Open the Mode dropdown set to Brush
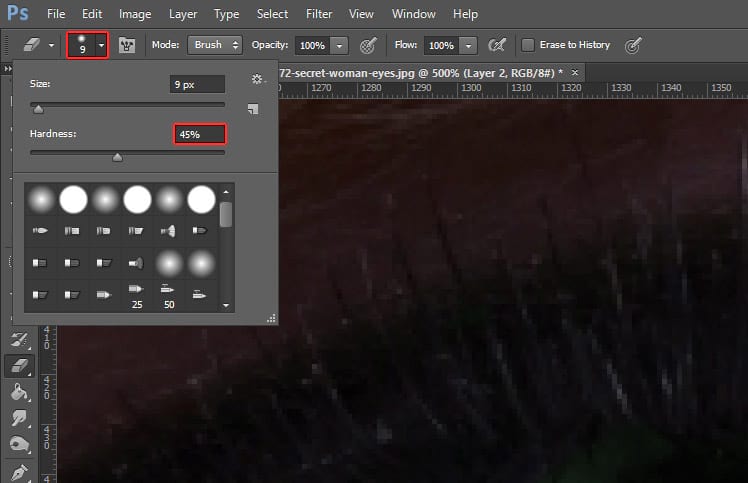 (x=215, y=45)
